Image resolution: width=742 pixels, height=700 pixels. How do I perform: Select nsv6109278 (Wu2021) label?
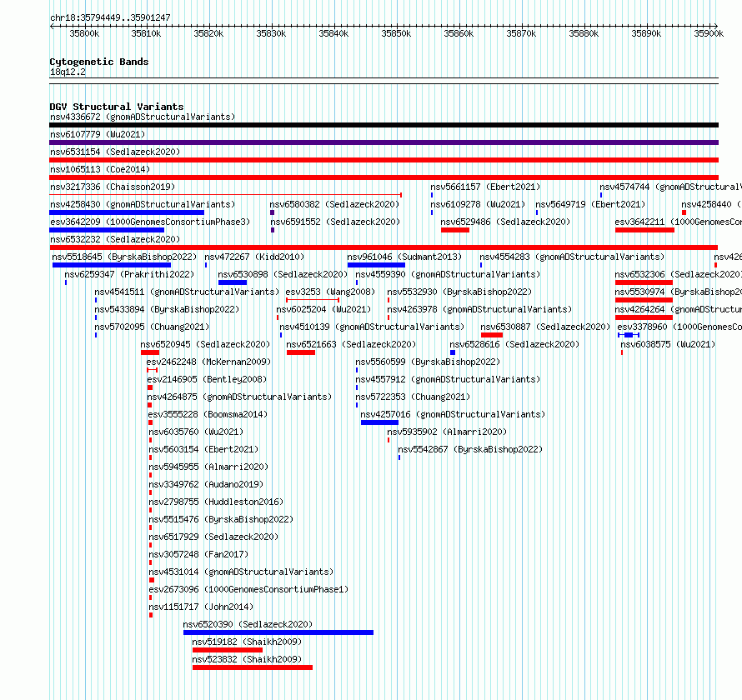pyautogui.click(x=478, y=204)
